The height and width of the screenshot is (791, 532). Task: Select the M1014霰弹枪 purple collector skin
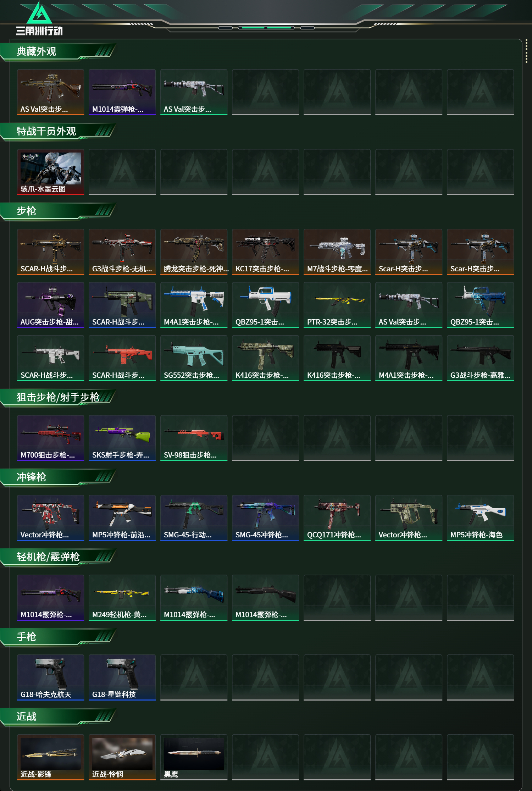tap(122, 92)
